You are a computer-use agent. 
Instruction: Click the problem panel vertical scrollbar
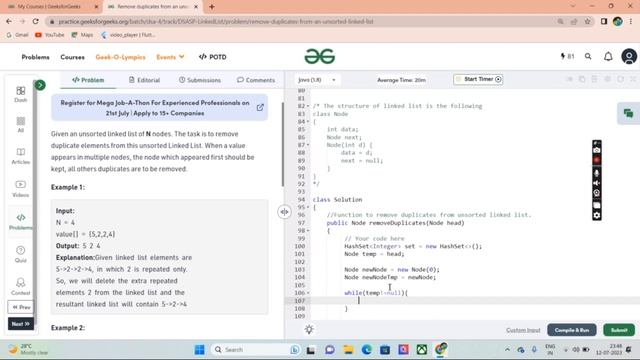point(282,144)
